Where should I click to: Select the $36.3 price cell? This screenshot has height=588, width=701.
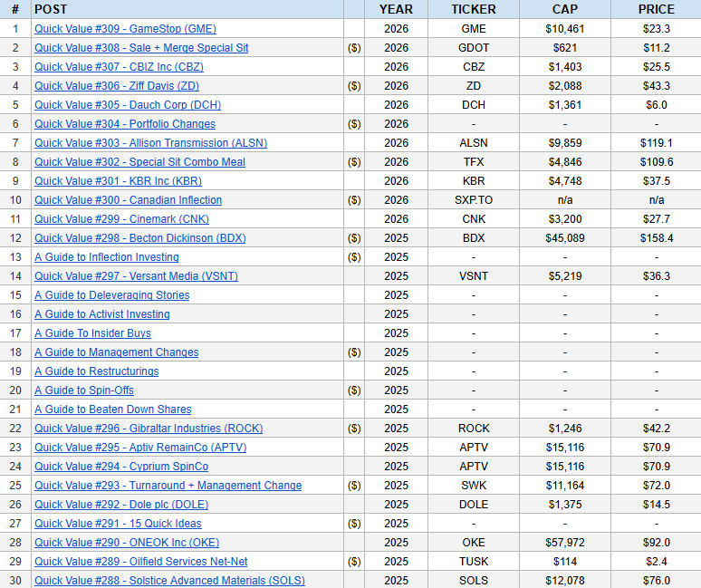point(657,276)
